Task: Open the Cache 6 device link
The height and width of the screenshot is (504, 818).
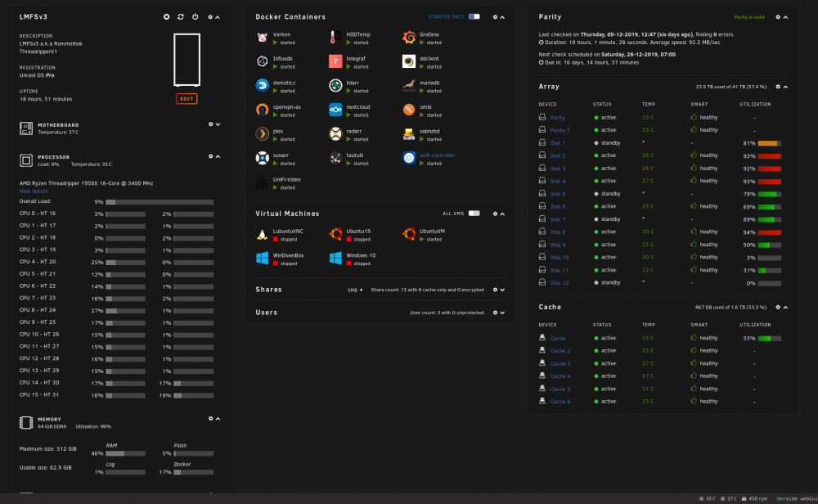Action: 560,402
